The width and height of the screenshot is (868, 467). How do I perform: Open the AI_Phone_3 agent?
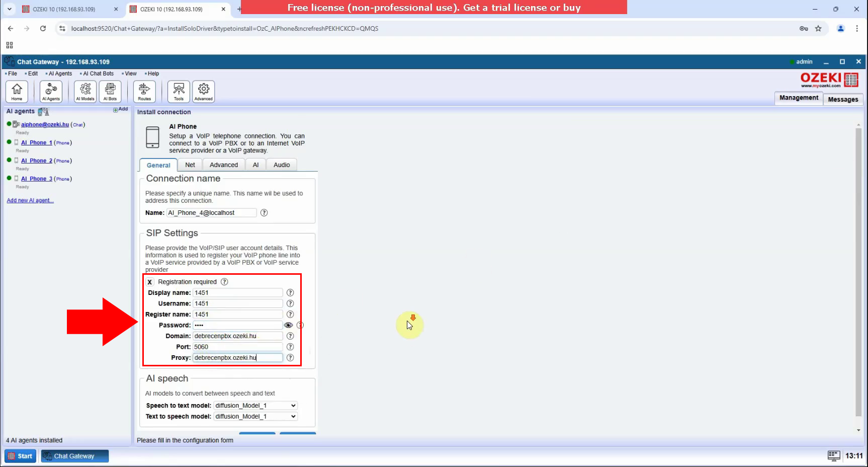tap(37, 179)
